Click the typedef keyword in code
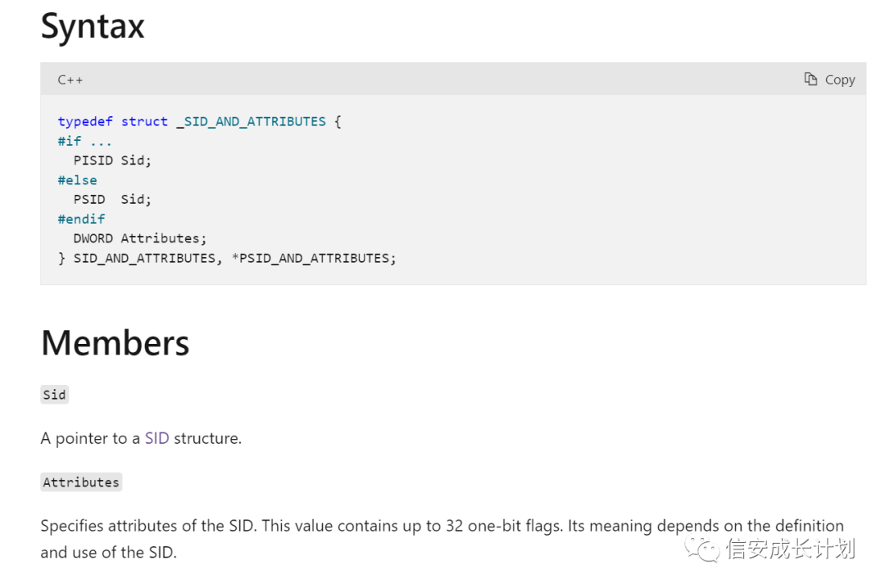This screenshot has height=588, width=885. pyautogui.click(x=85, y=121)
